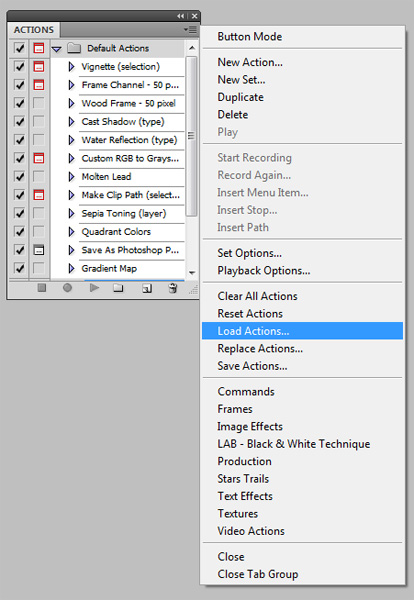Click the actions list scrollbar down arrow
414x600 pixels.
[x=192, y=273]
